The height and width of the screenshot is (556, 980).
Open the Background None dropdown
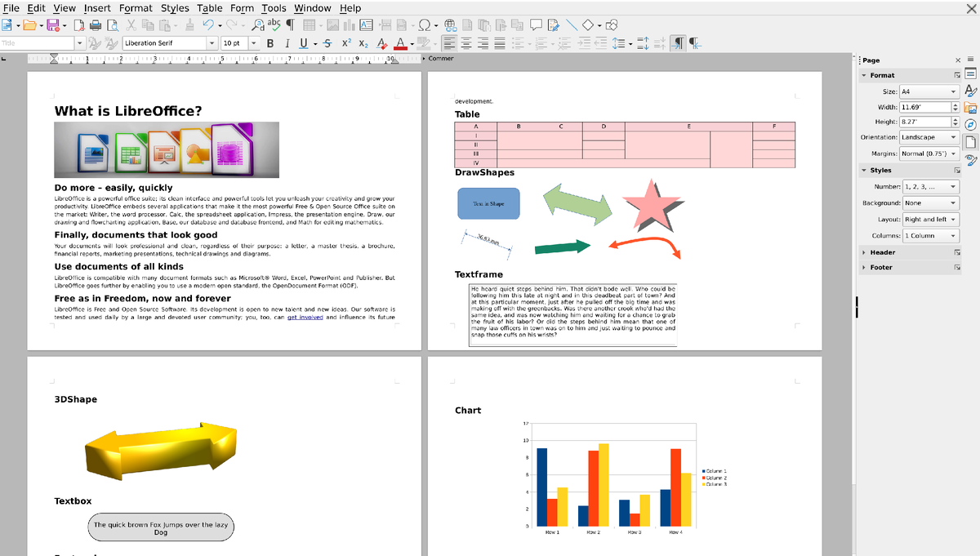[931, 202]
